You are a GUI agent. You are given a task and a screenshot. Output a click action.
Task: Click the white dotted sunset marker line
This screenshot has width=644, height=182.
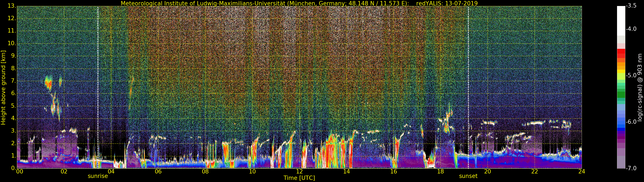point(468,87)
